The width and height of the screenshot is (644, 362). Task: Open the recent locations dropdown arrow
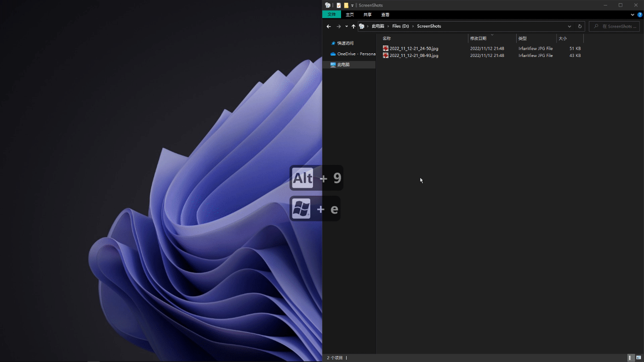click(x=347, y=26)
